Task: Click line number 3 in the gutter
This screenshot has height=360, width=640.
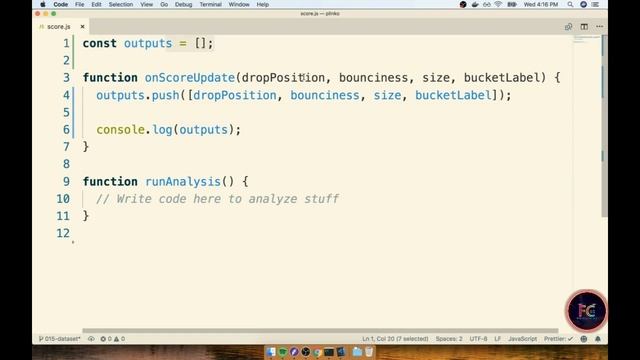Action: [67, 78]
